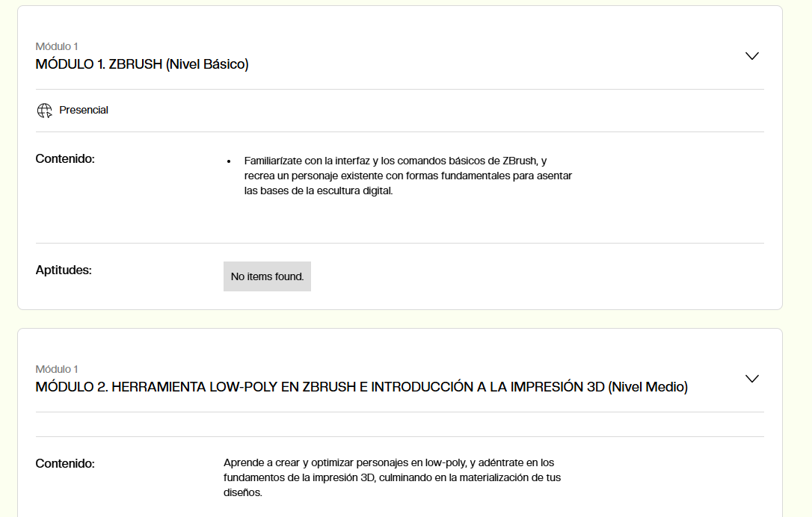812x517 pixels.
Task: Click the paragraph starting with Familiarízate
Action: (x=407, y=176)
